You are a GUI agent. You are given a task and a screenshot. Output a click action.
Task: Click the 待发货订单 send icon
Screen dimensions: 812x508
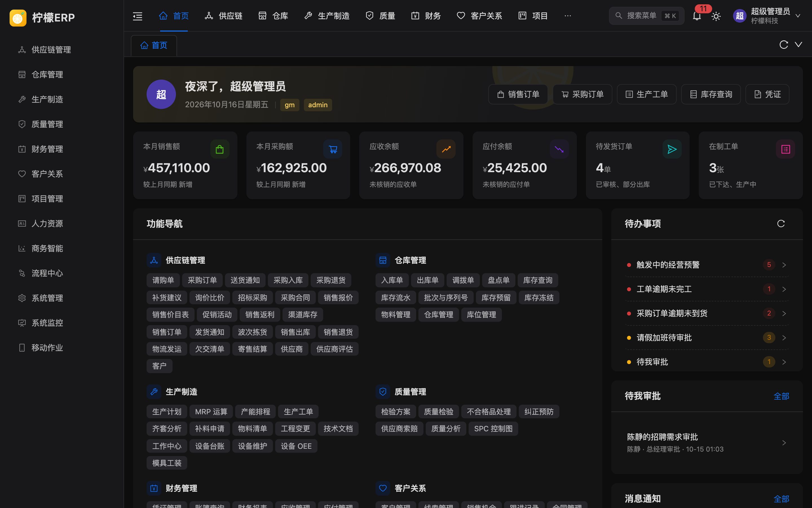point(672,149)
